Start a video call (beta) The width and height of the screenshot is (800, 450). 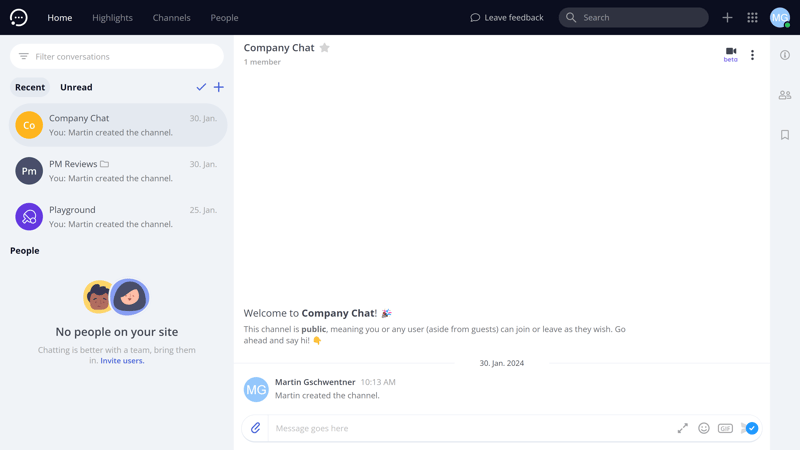tap(731, 54)
